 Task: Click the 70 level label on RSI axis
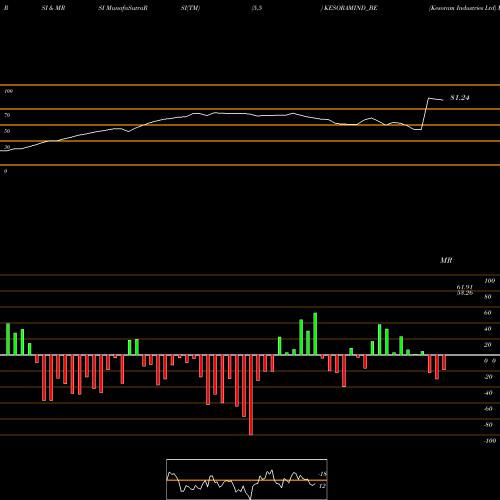[x=7, y=115]
